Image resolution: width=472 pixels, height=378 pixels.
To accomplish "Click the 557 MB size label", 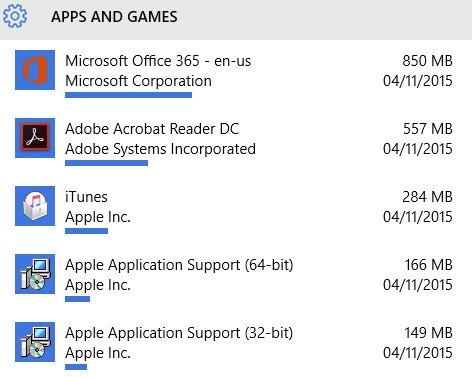I will 428,129.
